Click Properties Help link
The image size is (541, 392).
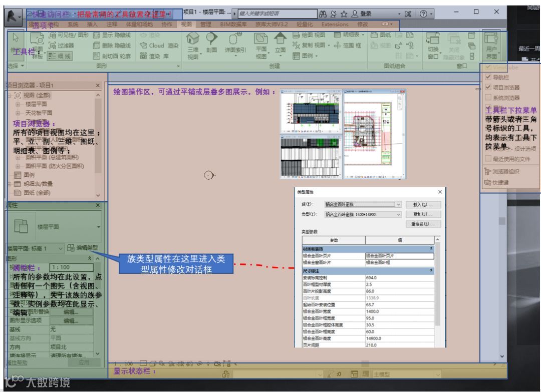17,362
